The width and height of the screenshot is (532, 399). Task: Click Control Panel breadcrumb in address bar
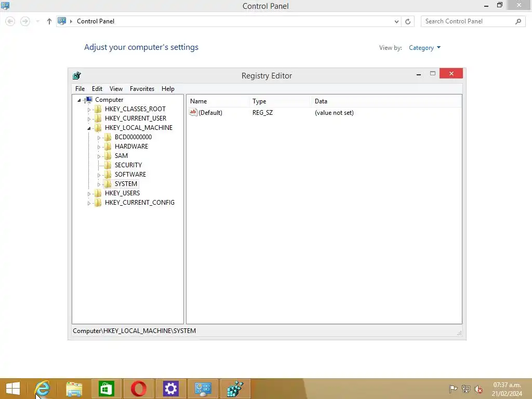click(96, 21)
